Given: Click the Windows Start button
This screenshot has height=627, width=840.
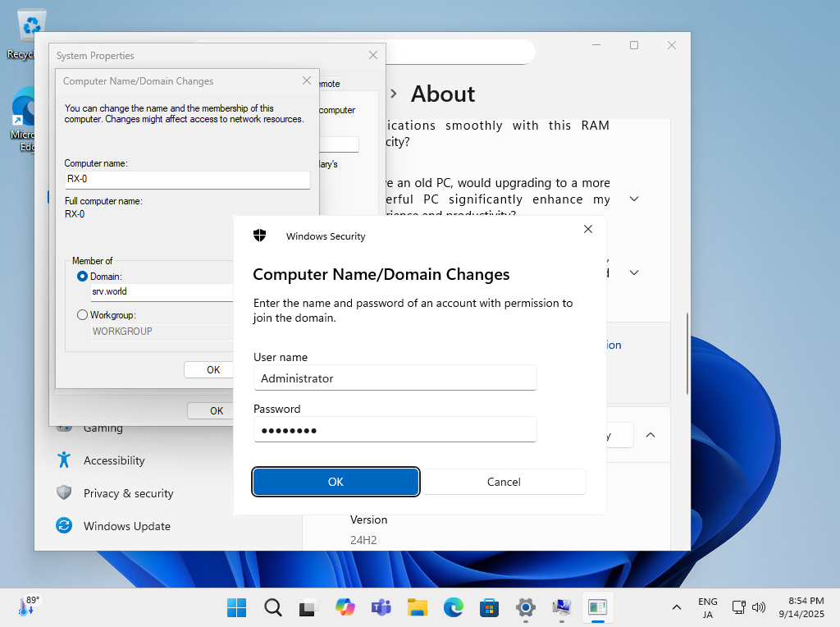Looking at the screenshot, I should [x=237, y=608].
